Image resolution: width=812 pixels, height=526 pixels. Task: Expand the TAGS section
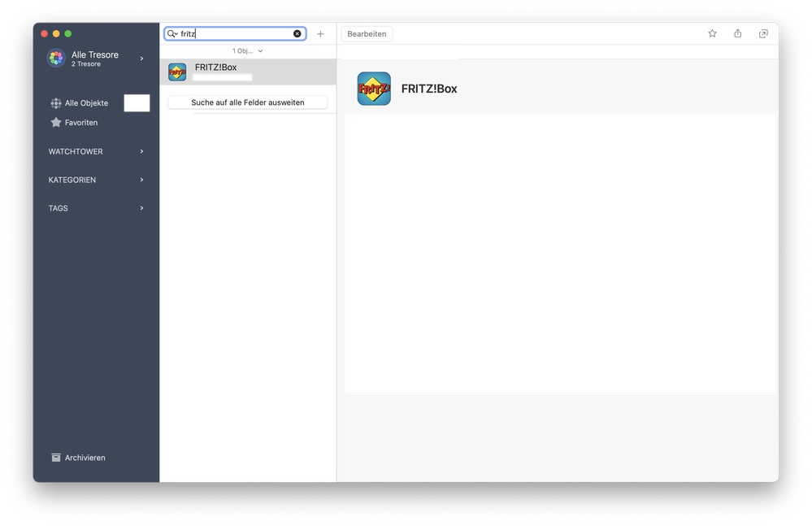pos(141,208)
